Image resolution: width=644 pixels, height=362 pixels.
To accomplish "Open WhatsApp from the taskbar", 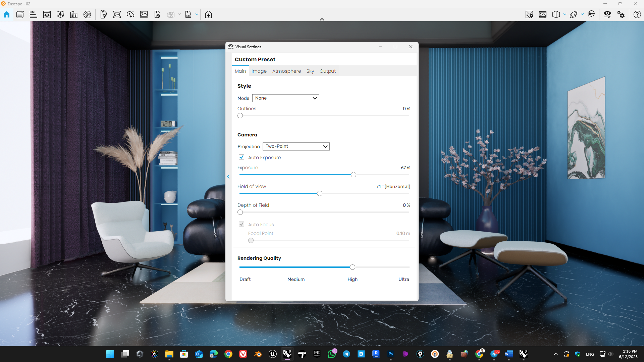I will coord(332,354).
